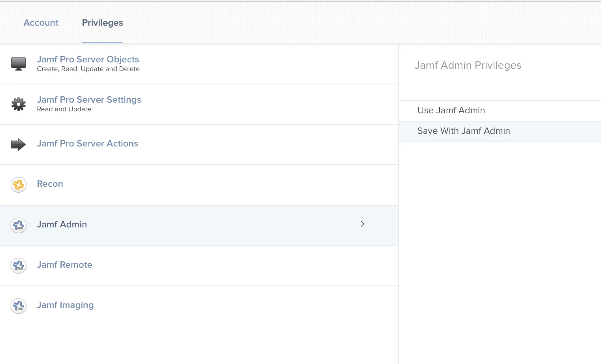Click the Jamf Admin Privileges heading
The height and width of the screenshot is (364, 601).
(x=468, y=65)
